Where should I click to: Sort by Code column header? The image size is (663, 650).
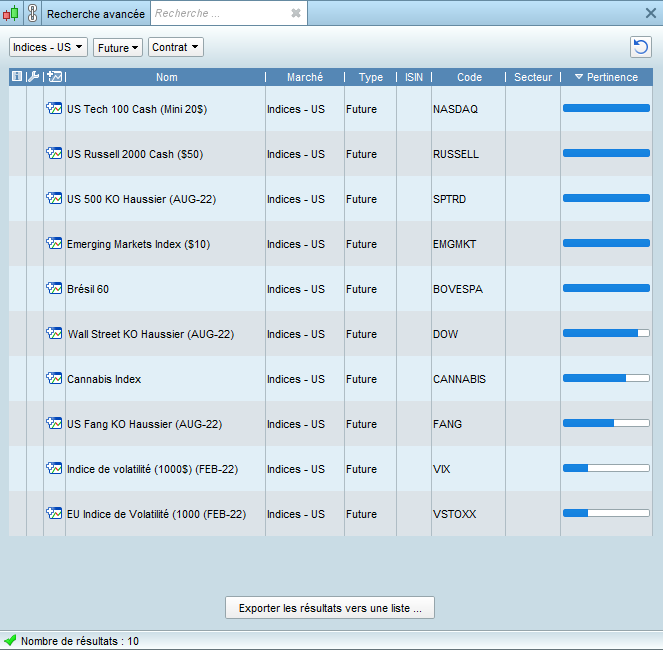click(x=469, y=77)
